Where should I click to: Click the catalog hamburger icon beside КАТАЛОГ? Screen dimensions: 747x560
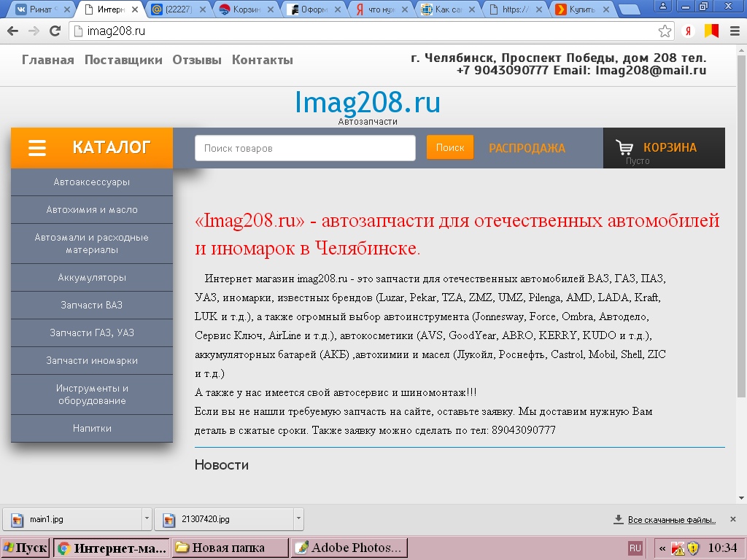tap(37, 147)
